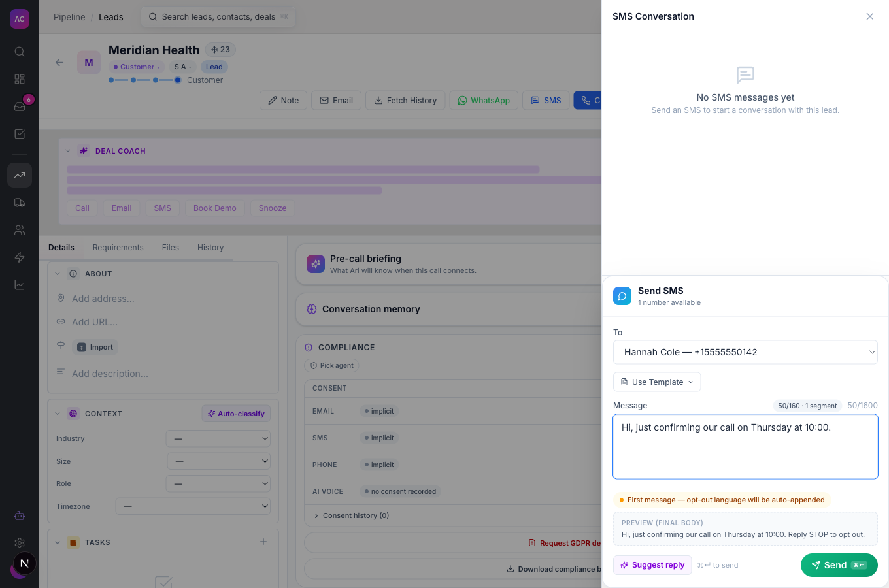Open the delivery truck icon in sidebar
Image resolution: width=889 pixels, height=588 pixels.
click(20, 203)
